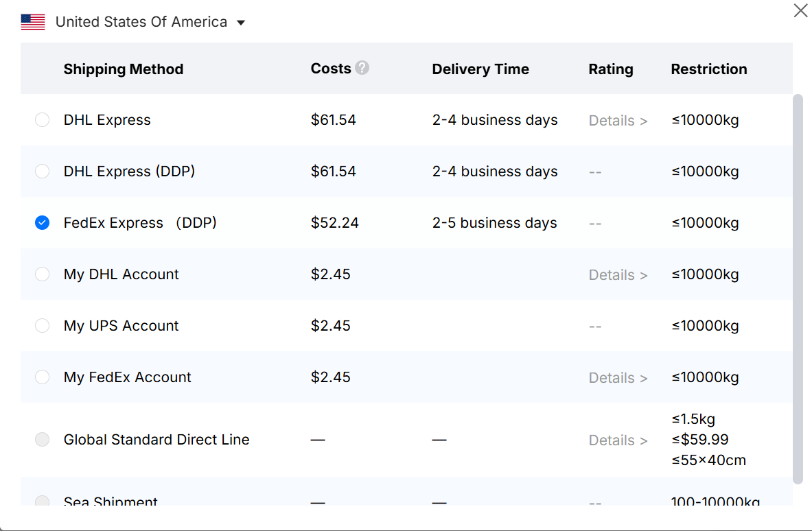Click the My UPS Account label
This screenshot has width=812, height=531.
tap(121, 326)
